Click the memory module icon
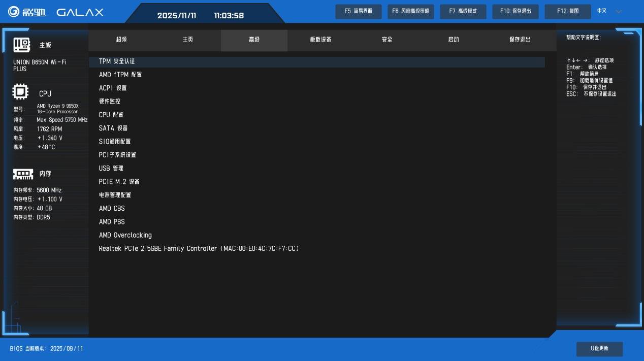Screen dimensions: 644x361 click(23, 174)
